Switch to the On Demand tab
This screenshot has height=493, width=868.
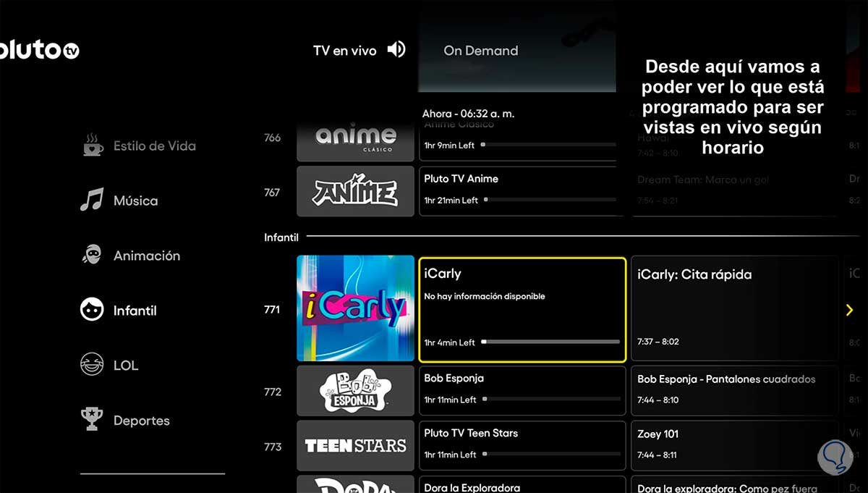click(x=481, y=51)
